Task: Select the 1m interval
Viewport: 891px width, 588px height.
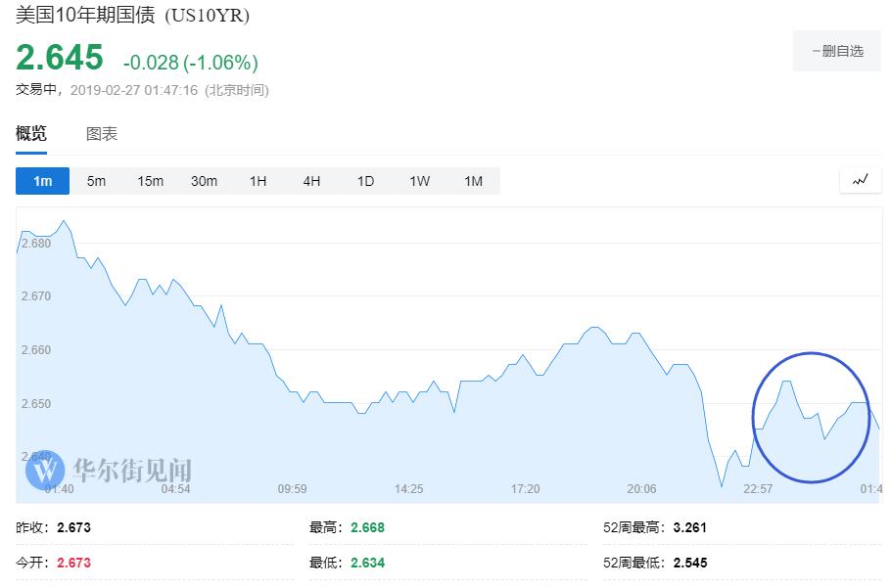Action: pos(42,181)
